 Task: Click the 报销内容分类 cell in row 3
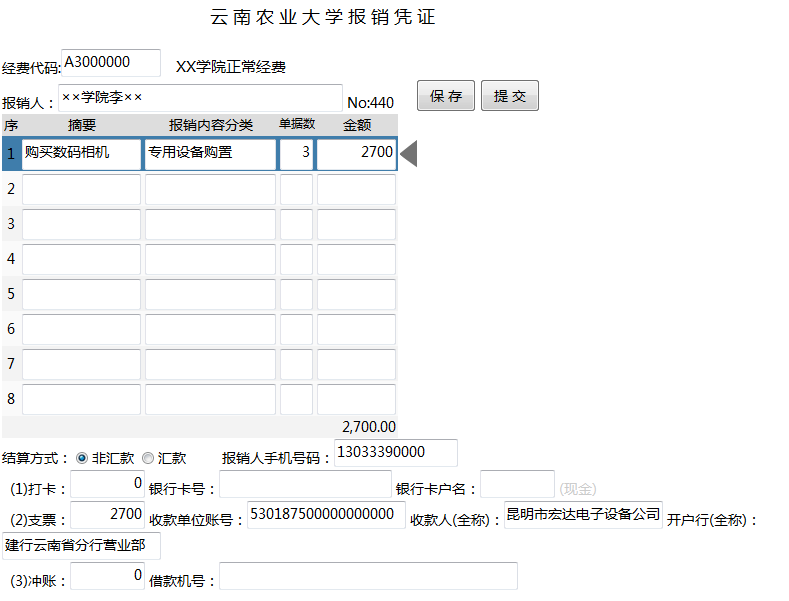click(210, 224)
